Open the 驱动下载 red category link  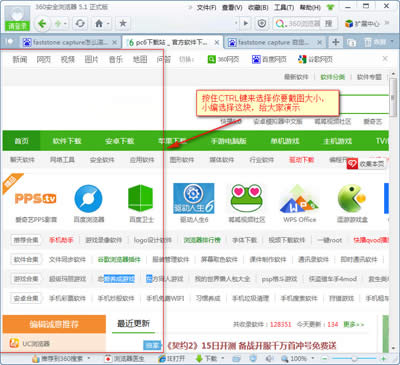[x=302, y=160]
